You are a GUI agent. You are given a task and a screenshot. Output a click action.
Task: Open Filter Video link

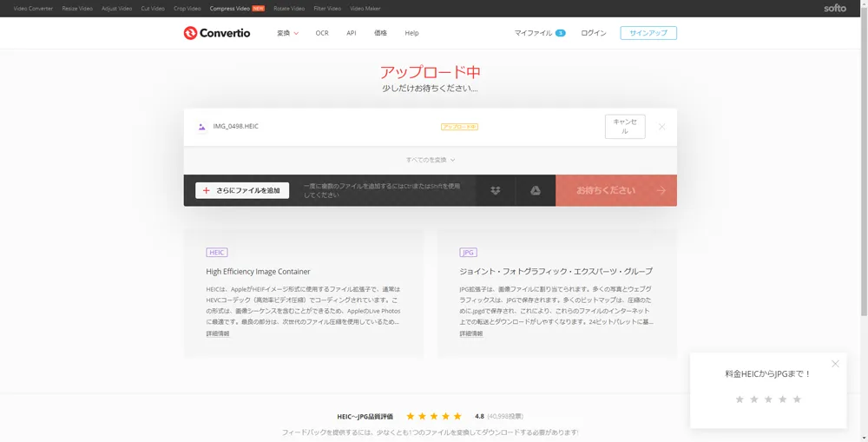coord(327,9)
